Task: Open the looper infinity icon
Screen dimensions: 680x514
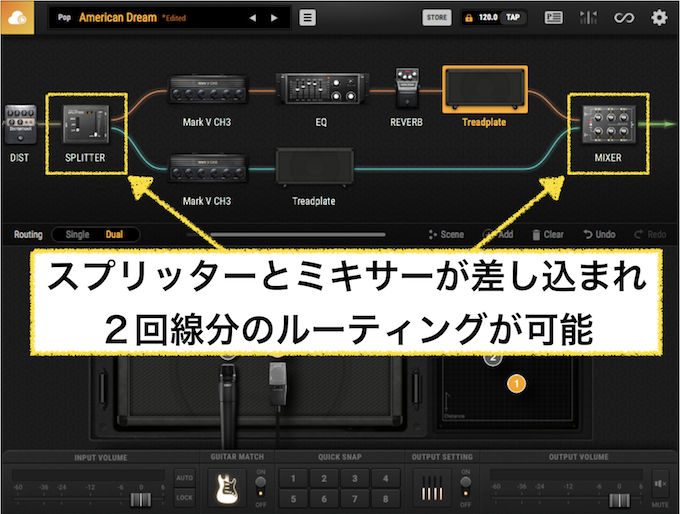Action: (624, 18)
